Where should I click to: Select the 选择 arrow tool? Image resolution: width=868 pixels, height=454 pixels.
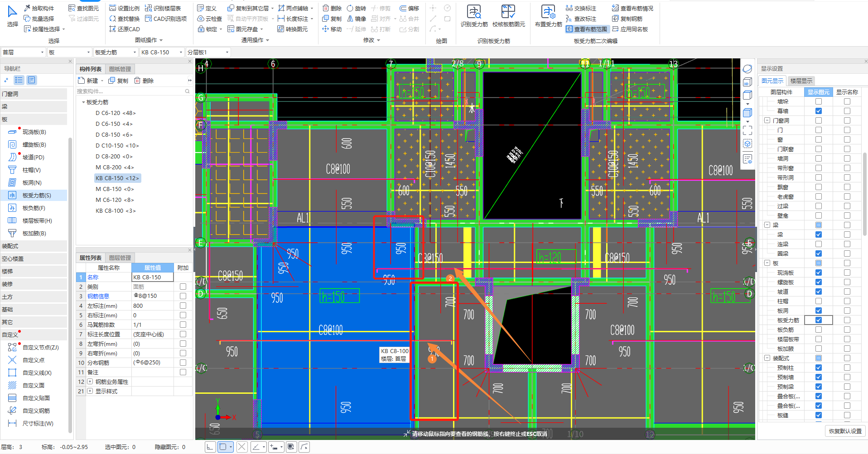[12, 16]
